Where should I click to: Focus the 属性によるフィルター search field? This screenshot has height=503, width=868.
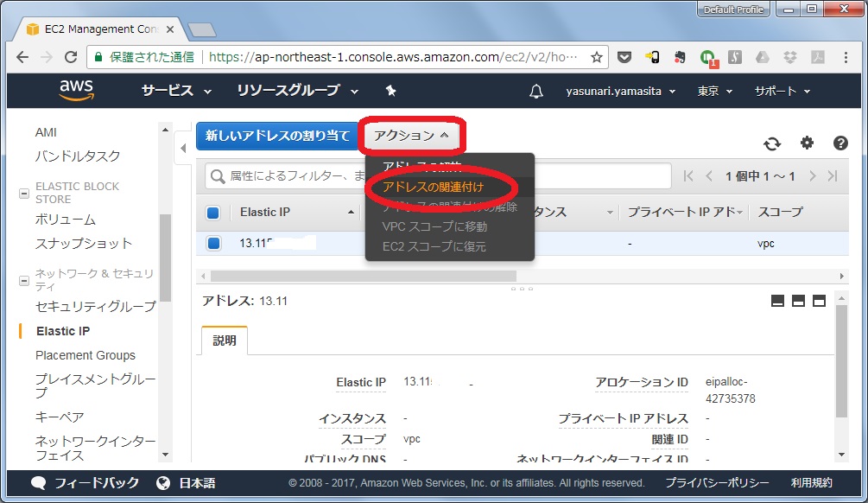pyautogui.click(x=438, y=176)
